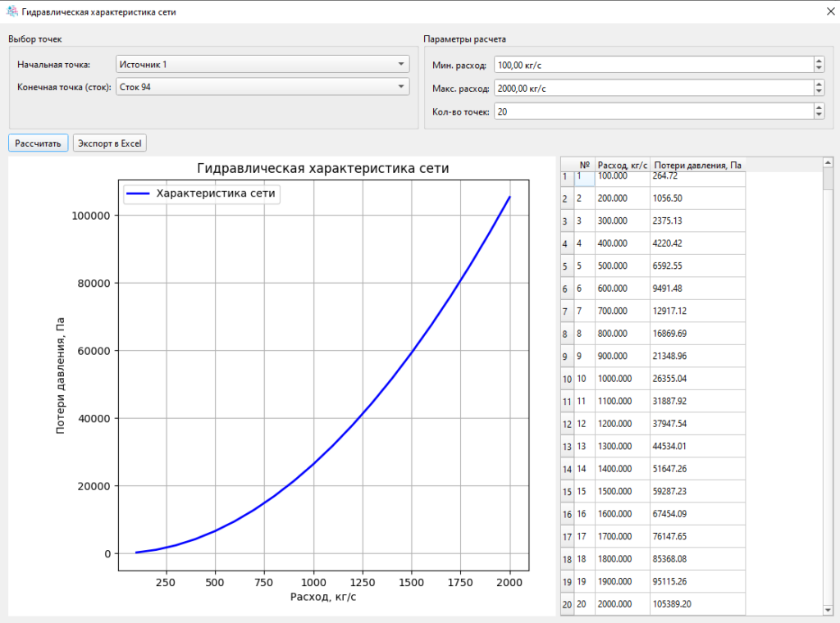
Task: Click the Макс. расход input field
Action: [654, 89]
